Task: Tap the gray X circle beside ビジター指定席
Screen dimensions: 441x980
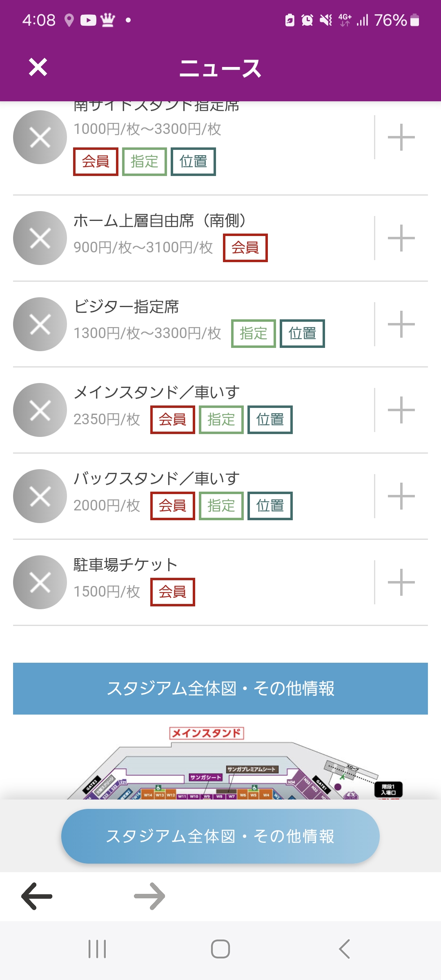Action: tap(40, 324)
